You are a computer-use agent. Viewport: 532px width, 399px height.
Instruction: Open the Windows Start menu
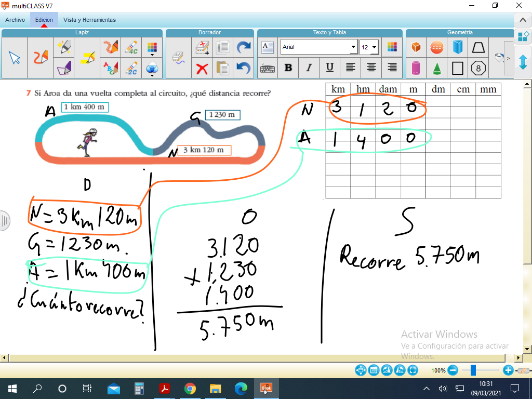(x=12, y=389)
